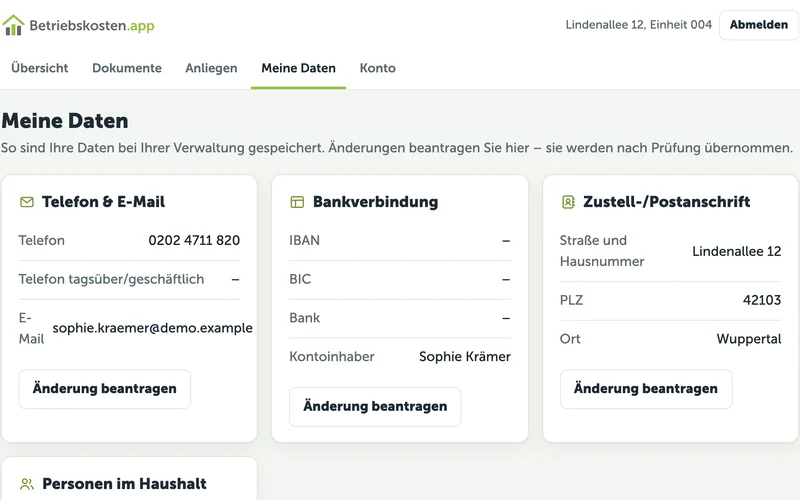
Task: Switch to the Dokumente tab
Action: pos(127,68)
